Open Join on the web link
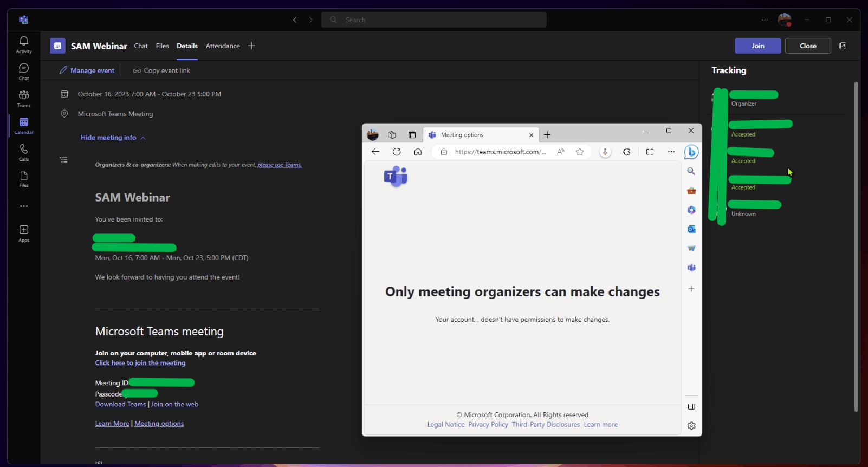The image size is (868, 467). (x=174, y=404)
